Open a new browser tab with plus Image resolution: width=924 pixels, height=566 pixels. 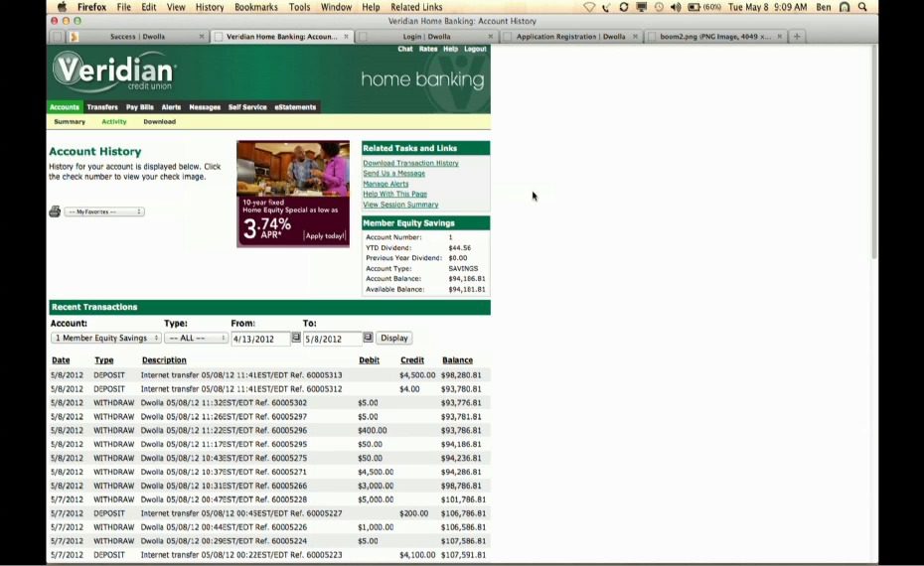click(x=797, y=37)
